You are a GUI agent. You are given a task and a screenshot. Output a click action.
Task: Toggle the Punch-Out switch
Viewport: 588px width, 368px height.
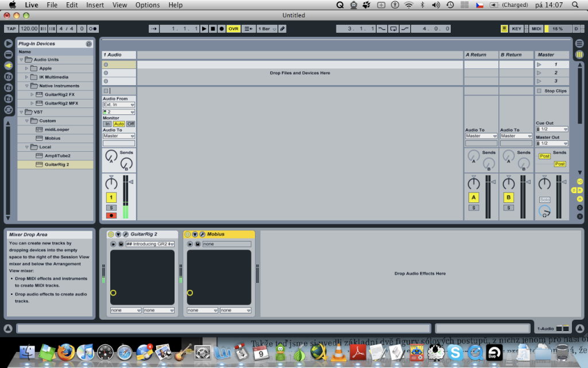pyautogui.click(x=405, y=29)
